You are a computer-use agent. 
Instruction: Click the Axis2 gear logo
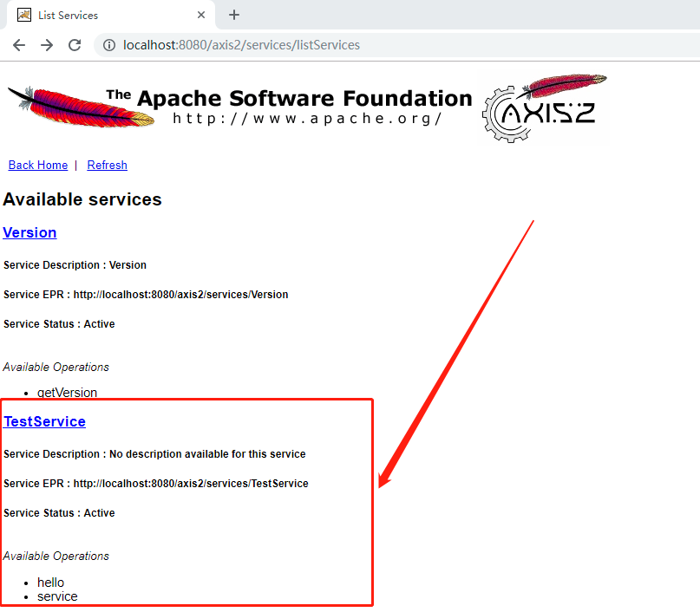click(544, 107)
